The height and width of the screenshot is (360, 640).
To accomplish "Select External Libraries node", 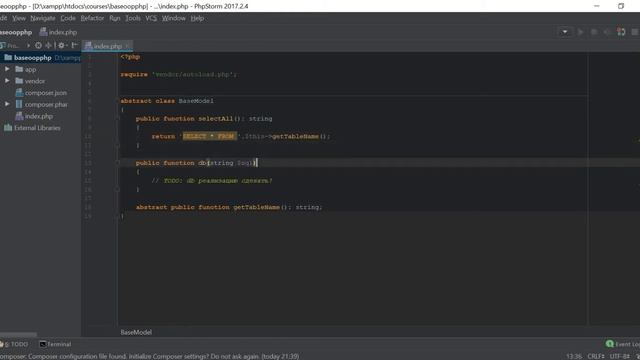I will coord(32,128).
